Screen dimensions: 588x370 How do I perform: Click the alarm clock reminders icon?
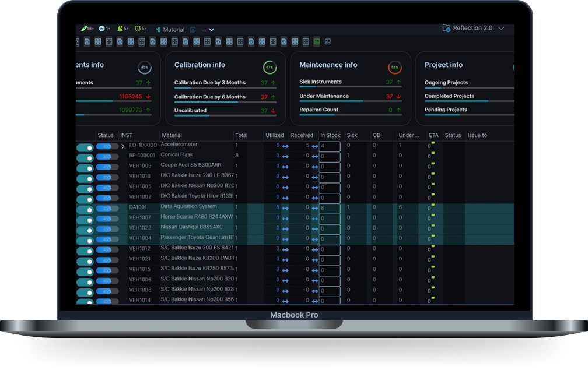click(138, 29)
